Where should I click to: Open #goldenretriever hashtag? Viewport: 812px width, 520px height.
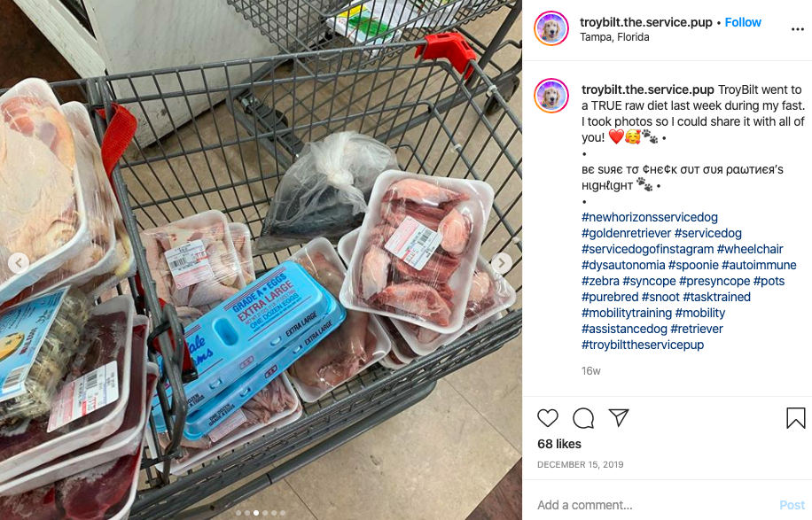click(x=626, y=233)
